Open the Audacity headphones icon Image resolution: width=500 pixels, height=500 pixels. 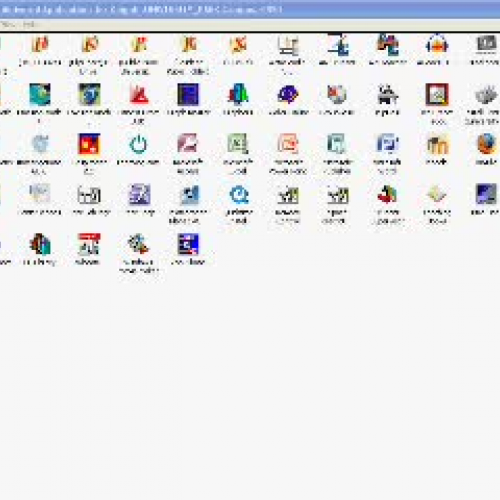click(x=437, y=44)
